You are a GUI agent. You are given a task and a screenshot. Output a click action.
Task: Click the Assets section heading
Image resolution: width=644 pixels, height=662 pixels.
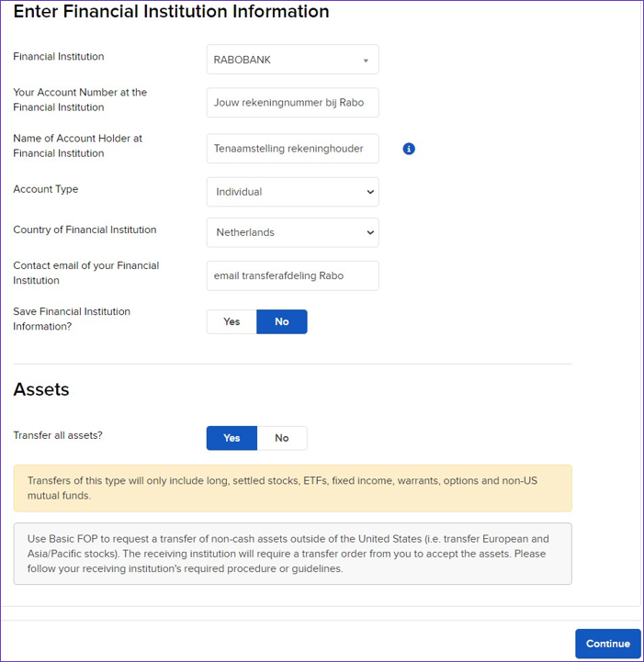coord(41,389)
